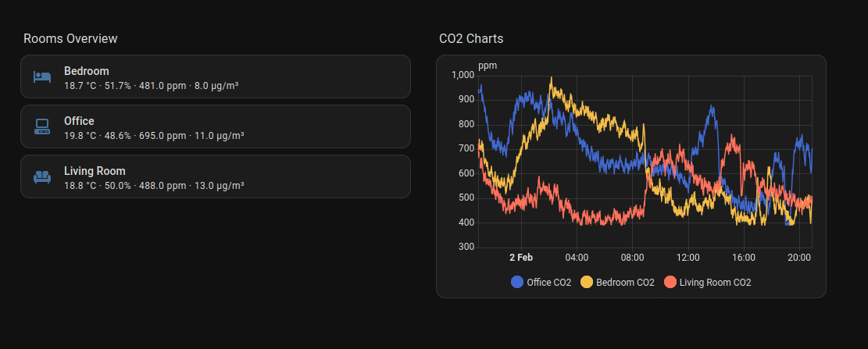The image size is (868, 349).
Task: Click the 12:00 time axis label
Action: [x=688, y=257]
